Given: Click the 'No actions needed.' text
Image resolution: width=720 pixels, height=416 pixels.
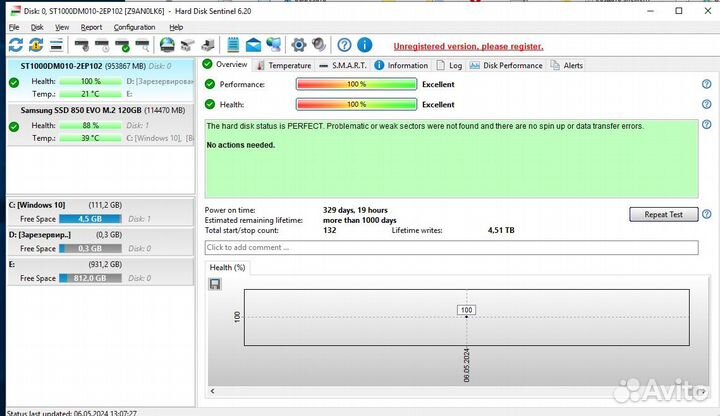Looking at the screenshot, I should (241, 145).
